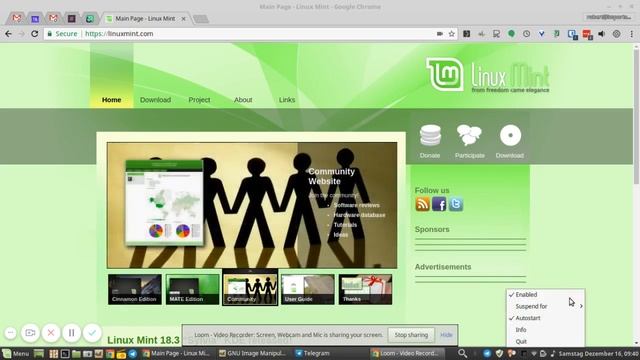The height and width of the screenshot is (360, 640).
Task: Toggle Loom camera button
Action: coord(30,333)
